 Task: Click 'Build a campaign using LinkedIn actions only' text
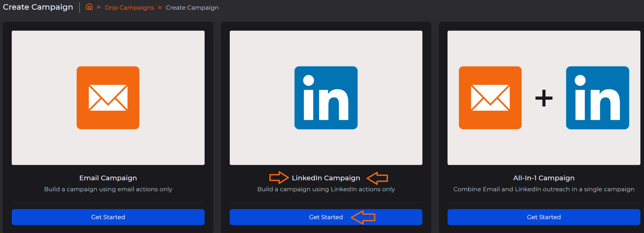click(326, 189)
